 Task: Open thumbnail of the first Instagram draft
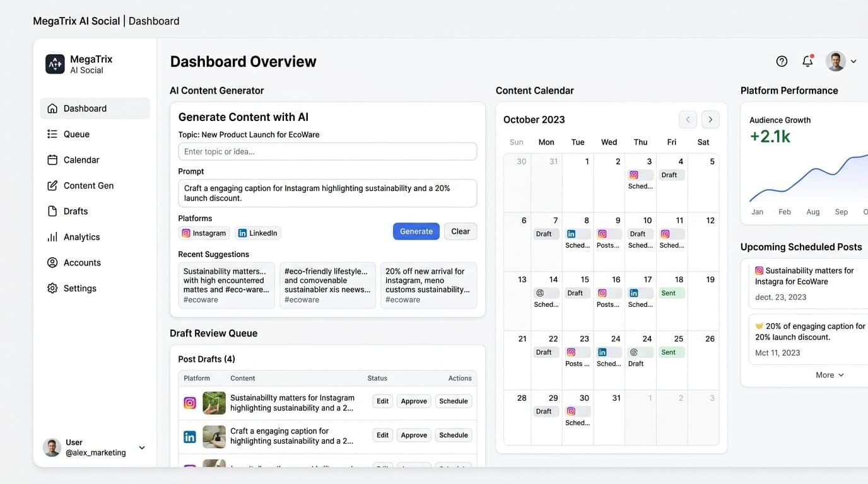point(214,403)
